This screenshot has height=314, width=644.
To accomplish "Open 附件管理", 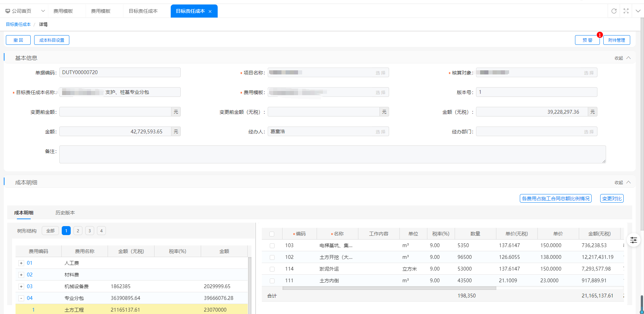I will (617, 40).
